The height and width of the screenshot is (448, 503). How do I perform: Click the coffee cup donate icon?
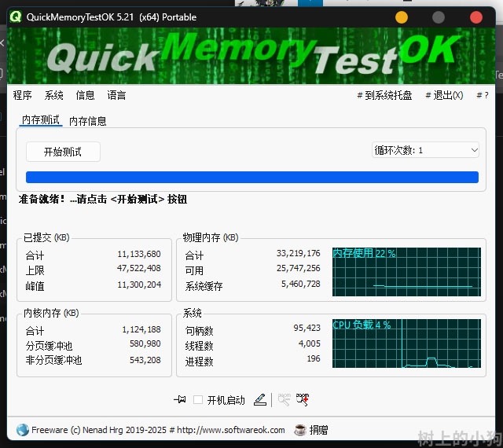(x=300, y=430)
